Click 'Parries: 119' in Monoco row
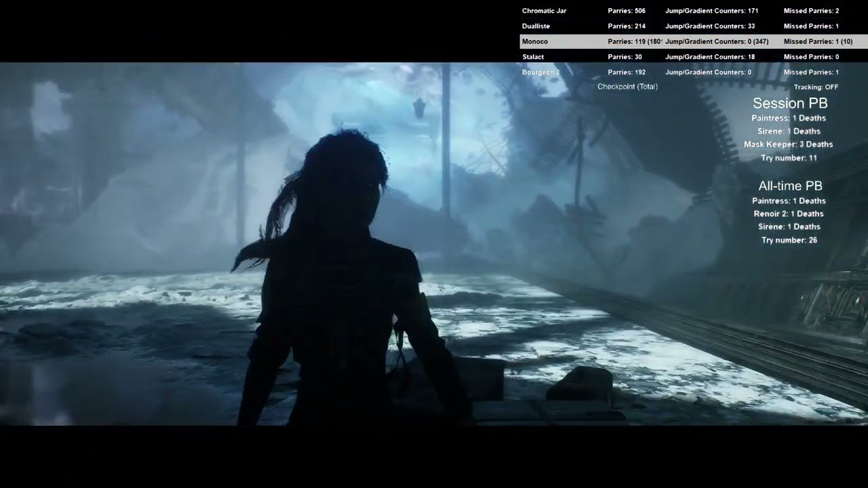Image resolution: width=868 pixels, height=488 pixels. pos(635,42)
